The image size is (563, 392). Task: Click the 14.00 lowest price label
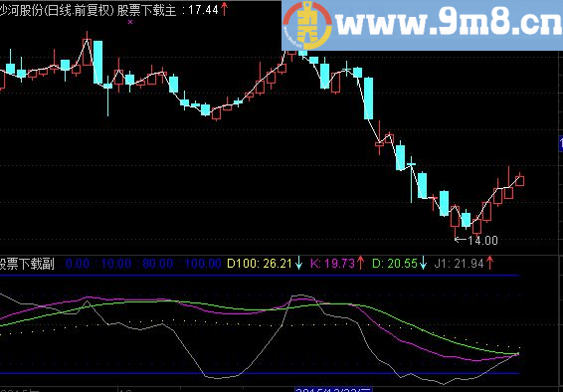(483, 241)
